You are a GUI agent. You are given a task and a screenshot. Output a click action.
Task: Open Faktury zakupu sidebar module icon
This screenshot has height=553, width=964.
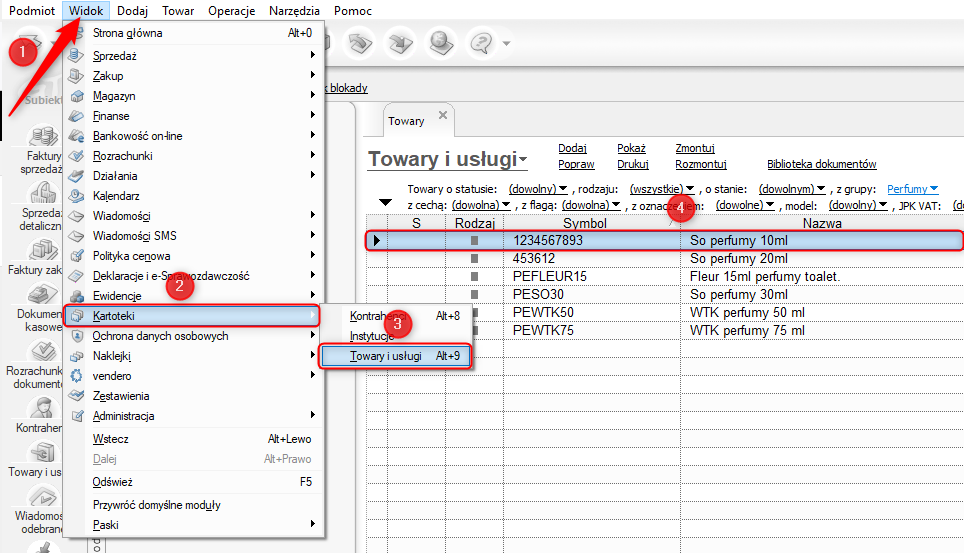[x=44, y=250]
